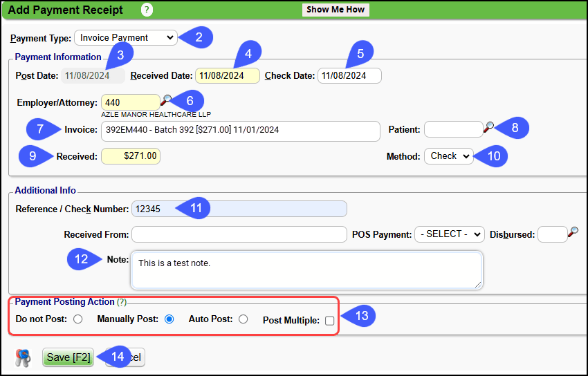Viewport: 588px width, 376px height.
Task: Focus the Reference / Check Number field
Action: click(239, 209)
